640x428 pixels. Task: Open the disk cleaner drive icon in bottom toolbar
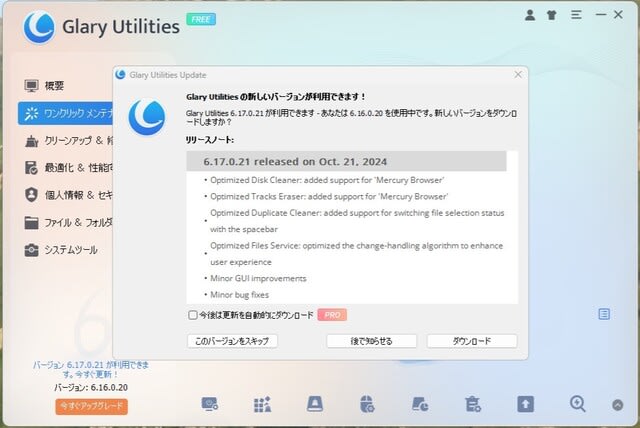(315, 404)
